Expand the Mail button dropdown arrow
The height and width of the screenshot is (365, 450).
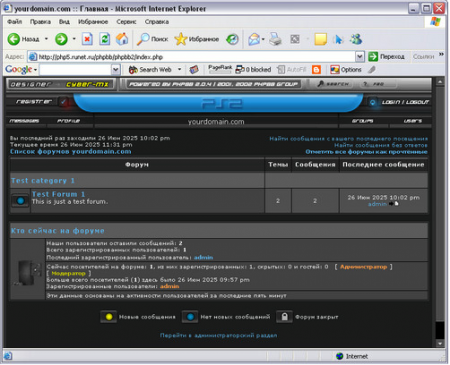263,39
